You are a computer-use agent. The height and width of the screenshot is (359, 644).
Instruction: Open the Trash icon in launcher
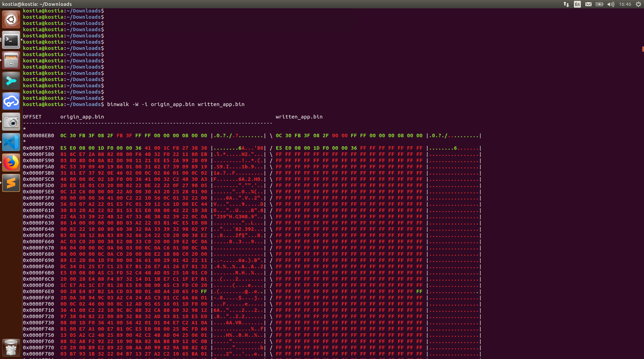point(11,348)
